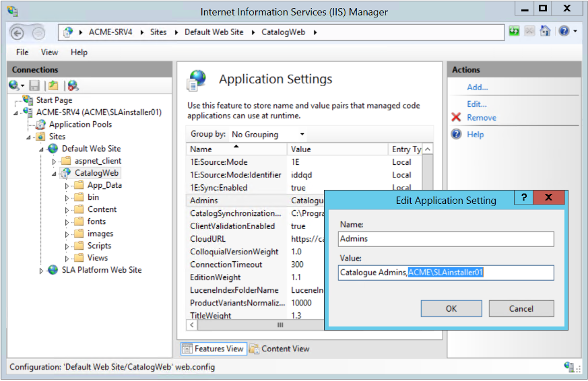Click the green Refresh Page icon

pos(515,32)
